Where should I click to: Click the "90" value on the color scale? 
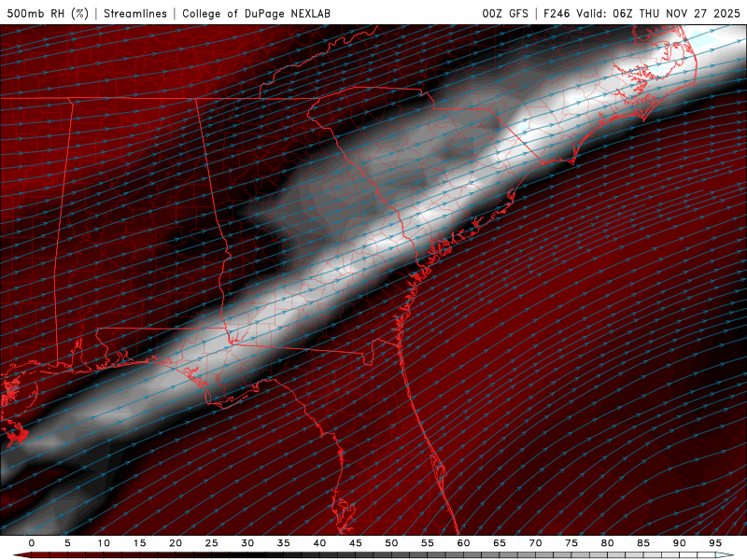[680, 543]
